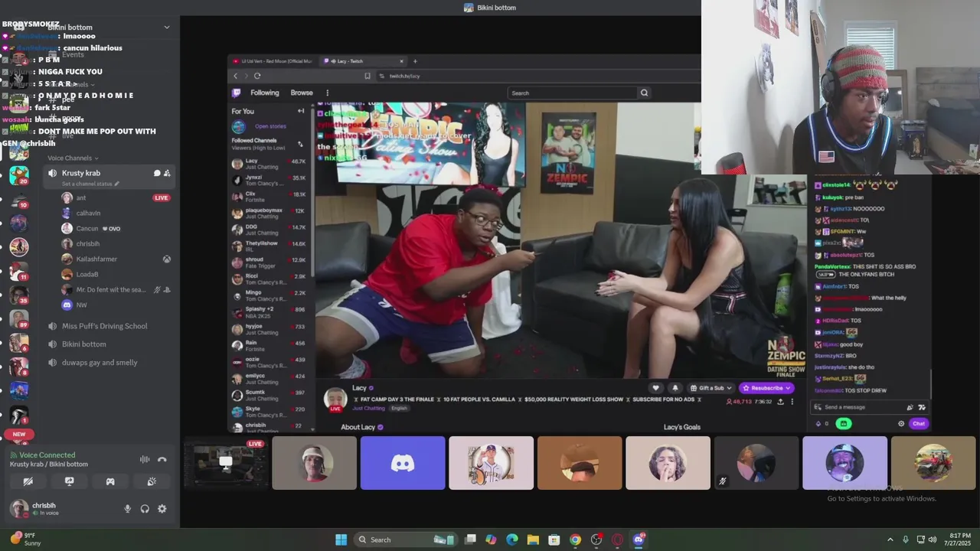Deafen with the headphones icon
Viewport: 980px width, 551px height.
pos(145,509)
